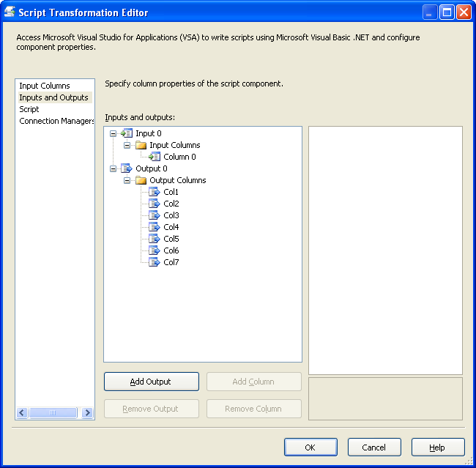Viewport: 476px width, 468px height.
Task: Click the Output Columns folder icon
Action: [141, 180]
